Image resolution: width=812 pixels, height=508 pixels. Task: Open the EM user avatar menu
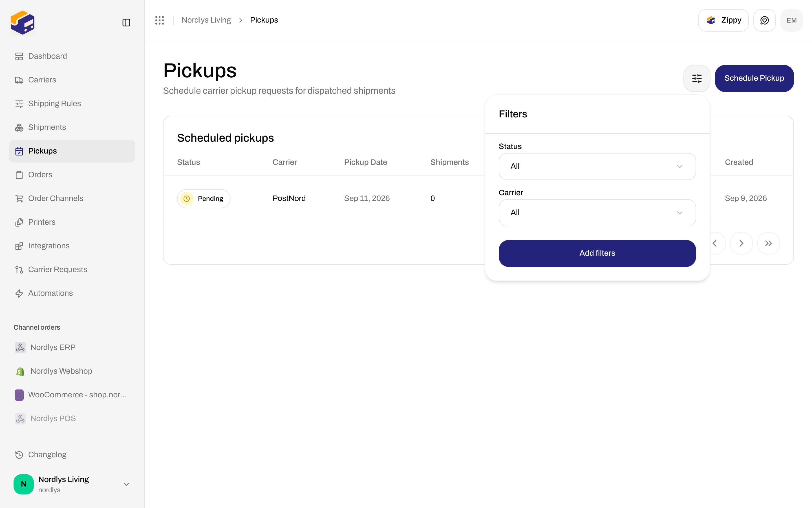(x=791, y=20)
